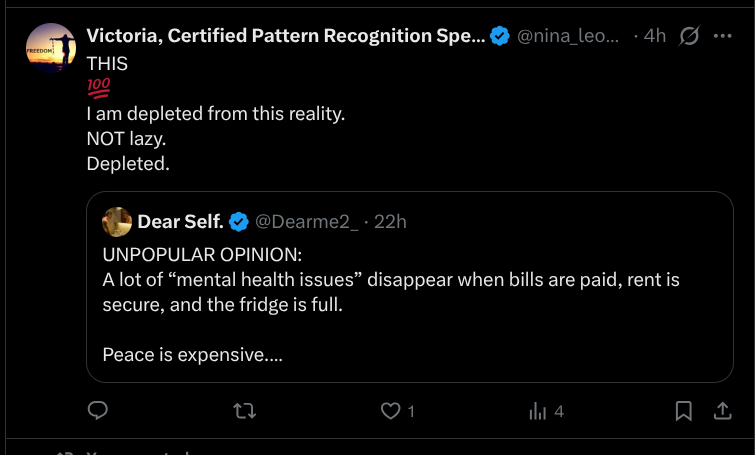This screenshot has height=455, width=755.
Task: Click Victoria's display name
Action: tap(285, 36)
